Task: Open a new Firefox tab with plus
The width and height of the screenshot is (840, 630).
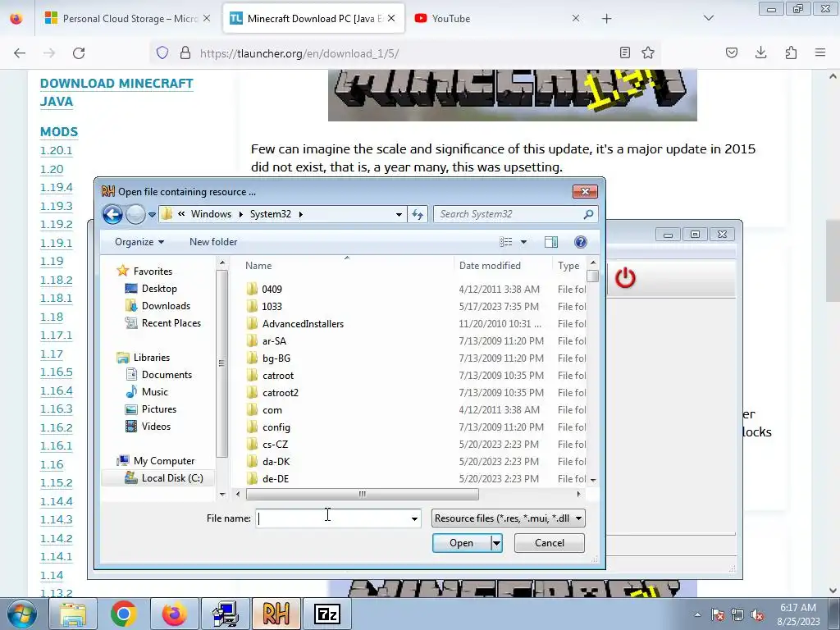Action: pyautogui.click(x=606, y=19)
